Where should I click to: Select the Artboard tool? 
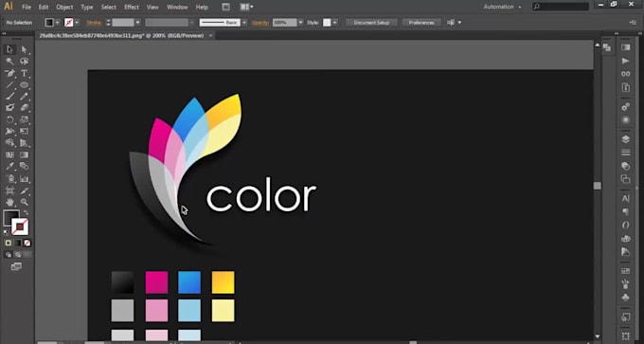(9, 190)
